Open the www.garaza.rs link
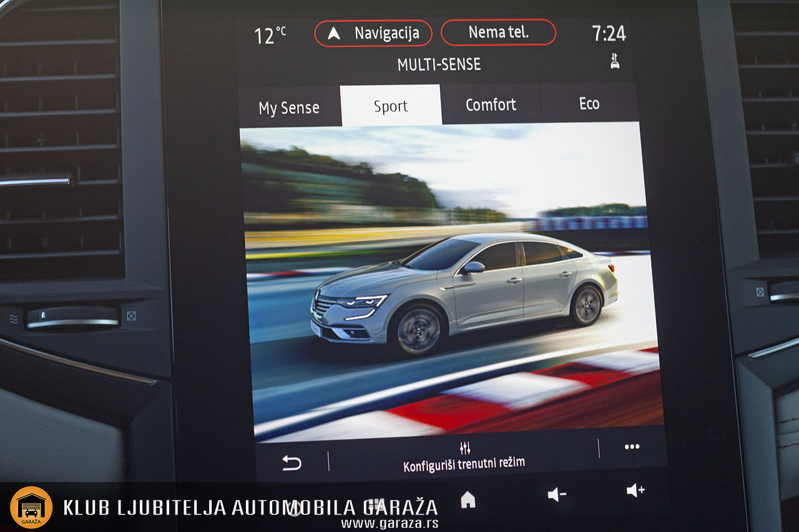This screenshot has width=799, height=532. click(389, 523)
